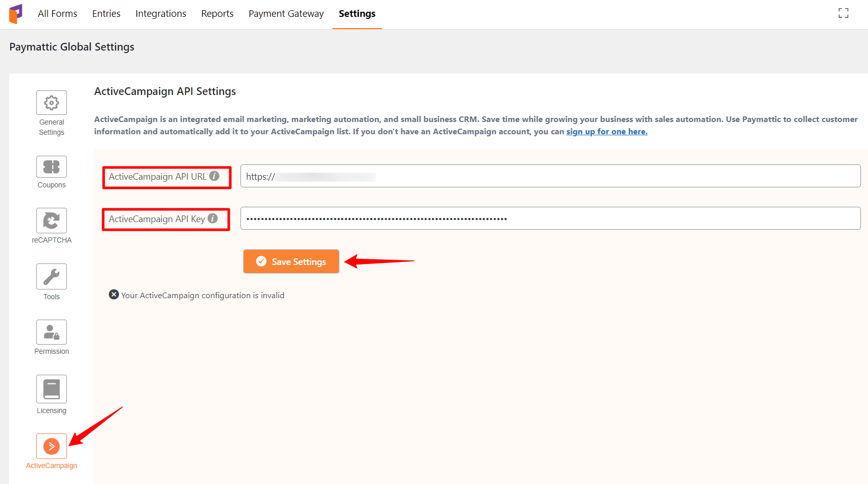Switch to Integrations tab
Image resolution: width=868 pixels, height=484 pixels.
(161, 14)
